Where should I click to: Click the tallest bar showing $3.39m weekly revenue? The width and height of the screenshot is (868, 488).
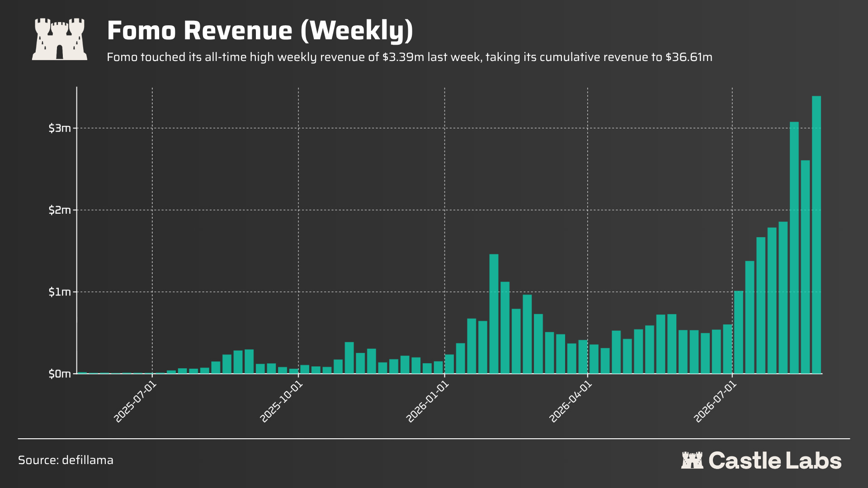[816, 235]
